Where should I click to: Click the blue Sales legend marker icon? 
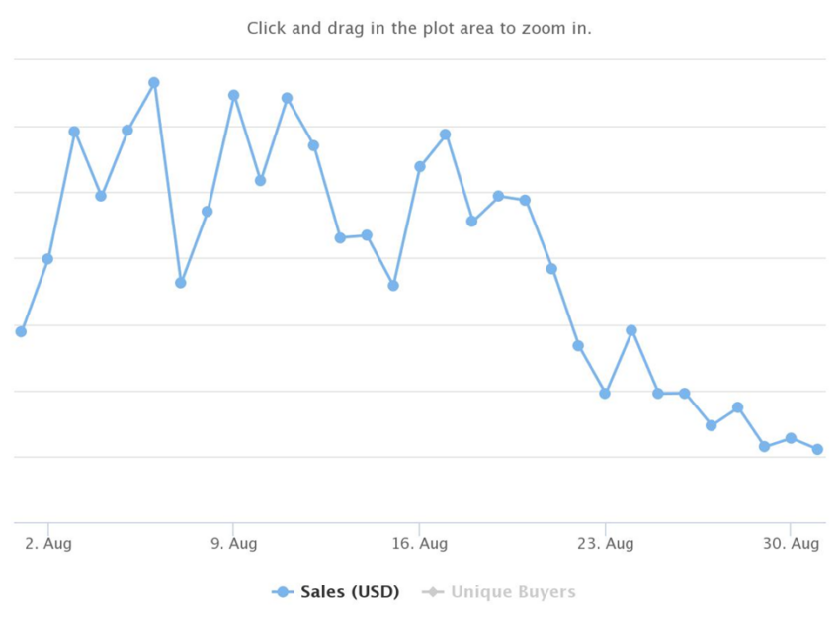click(x=283, y=592)
